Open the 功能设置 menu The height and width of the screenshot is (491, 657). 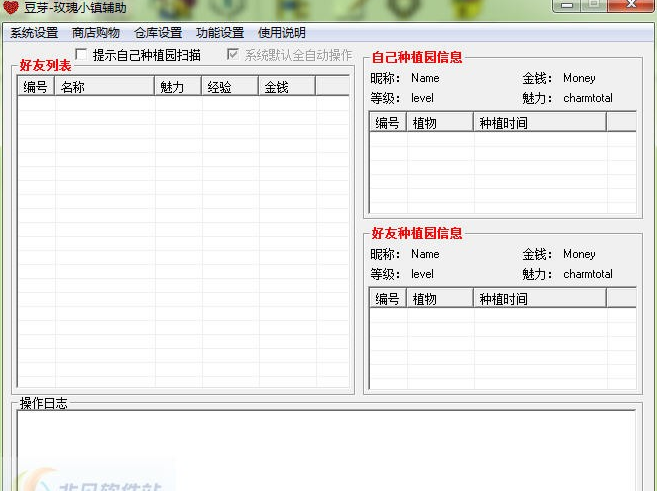220,33
